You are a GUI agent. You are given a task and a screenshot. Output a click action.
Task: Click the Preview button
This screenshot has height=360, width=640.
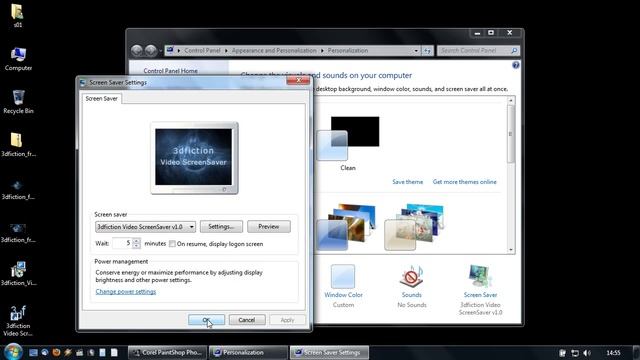coord(269,227)
